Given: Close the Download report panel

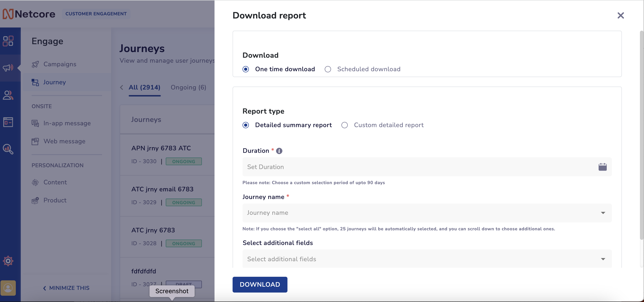Looking at the screenshot, I should click(x=621, y=16).
